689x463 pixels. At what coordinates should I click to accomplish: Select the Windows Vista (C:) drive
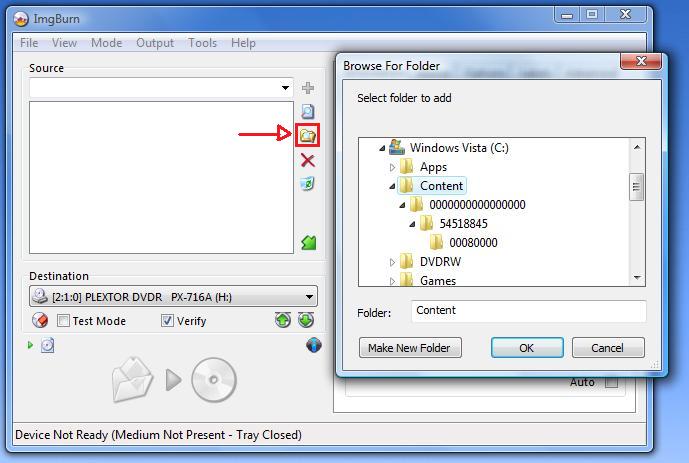tap(459, 148)
